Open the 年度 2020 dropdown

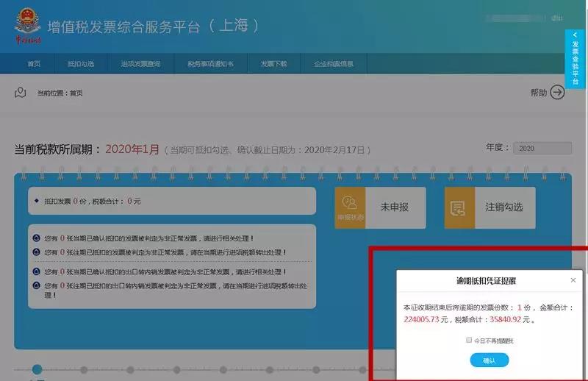coord(542,149)
